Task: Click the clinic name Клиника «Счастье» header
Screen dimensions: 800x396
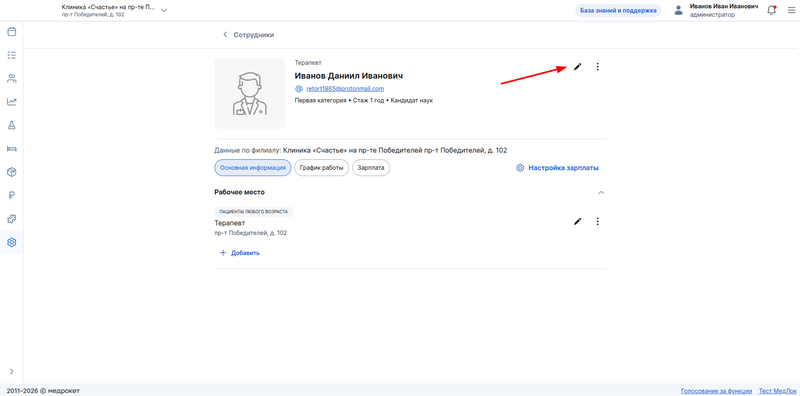Action: [x=107, y=7]
